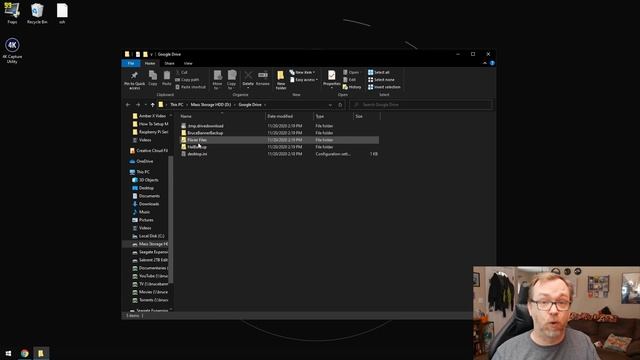
Task: Click Open in the ribbon Open group
Action: pos(351,72)
